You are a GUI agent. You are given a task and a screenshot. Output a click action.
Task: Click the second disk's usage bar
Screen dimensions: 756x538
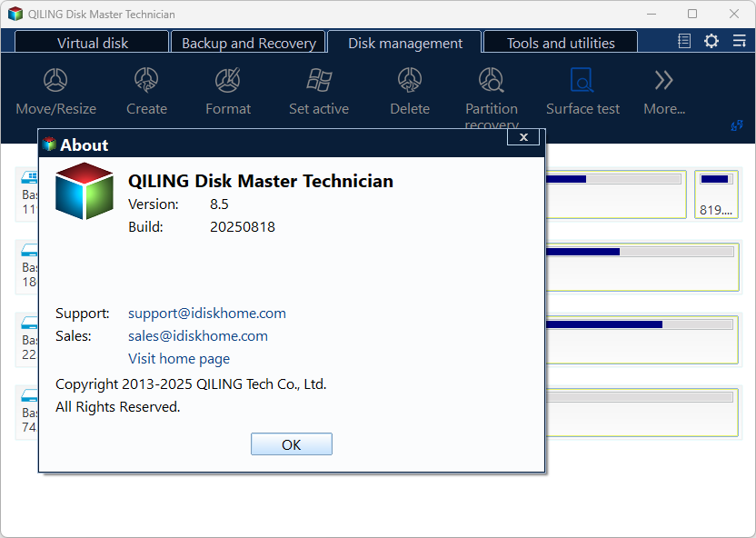640,252
